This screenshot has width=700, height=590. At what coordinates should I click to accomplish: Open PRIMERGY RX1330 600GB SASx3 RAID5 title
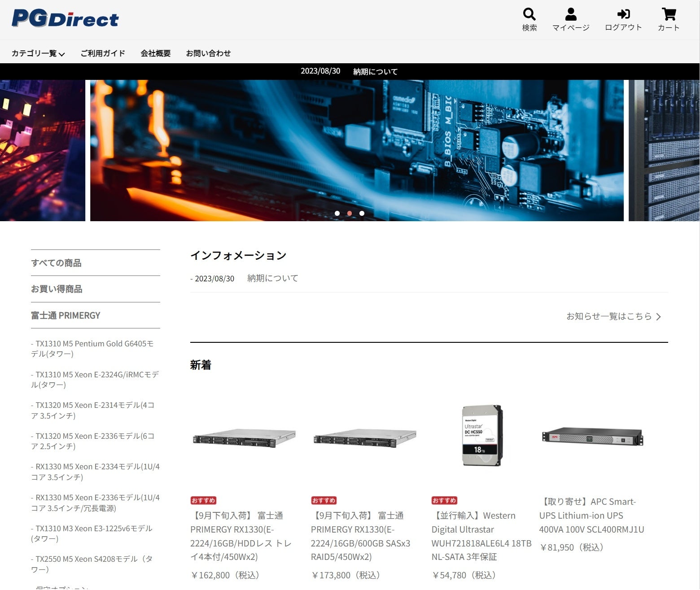coord(361,536)
